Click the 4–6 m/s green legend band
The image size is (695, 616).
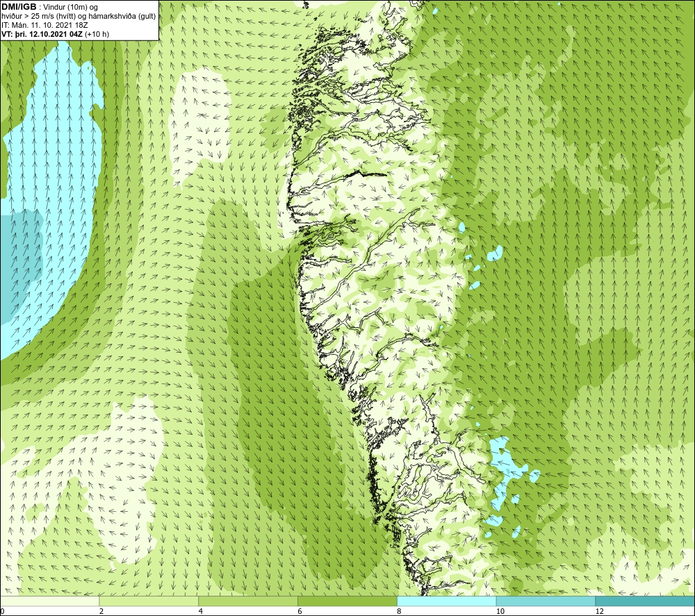(248, 601)
